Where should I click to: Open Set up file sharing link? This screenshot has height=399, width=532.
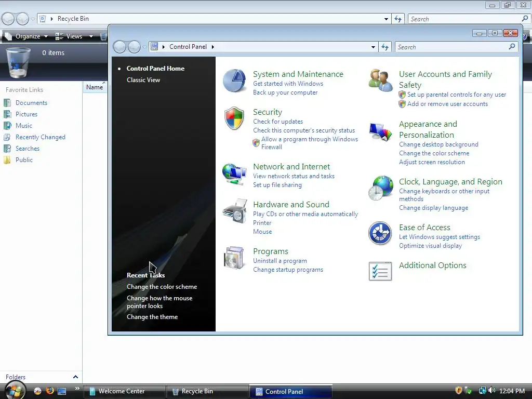277,185
